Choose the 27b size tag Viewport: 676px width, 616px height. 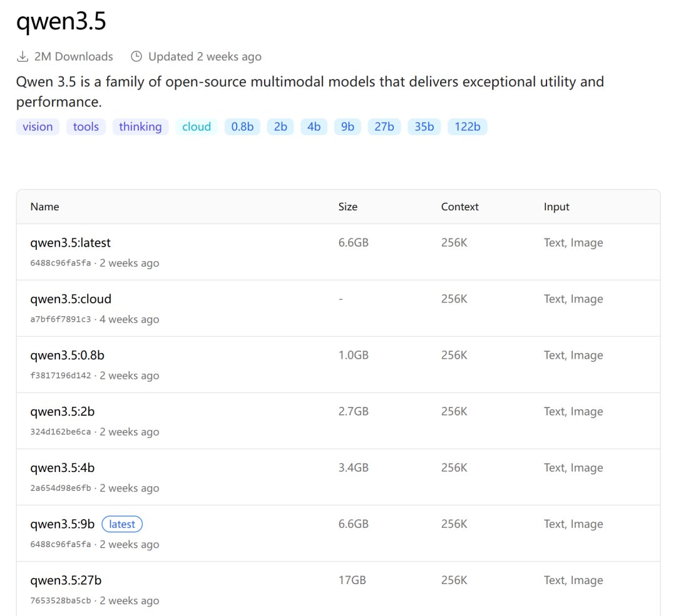[x=384, y=126]
